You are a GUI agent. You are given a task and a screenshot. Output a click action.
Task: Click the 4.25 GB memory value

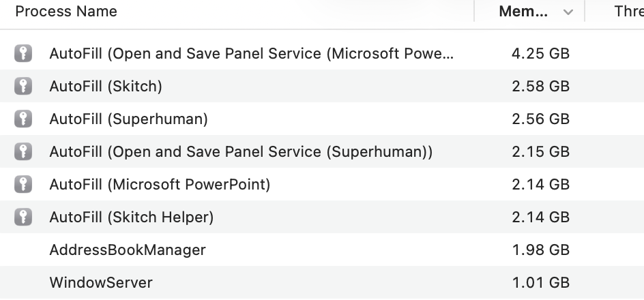point(540,54)
